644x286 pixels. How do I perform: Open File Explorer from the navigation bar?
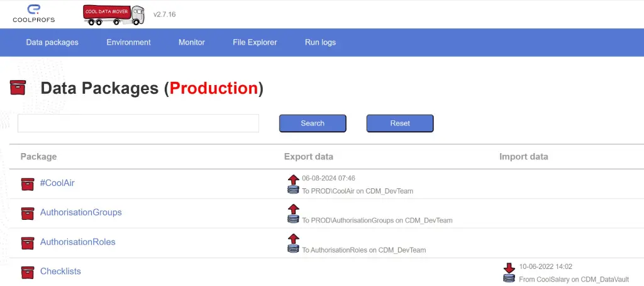click(255, 42)
